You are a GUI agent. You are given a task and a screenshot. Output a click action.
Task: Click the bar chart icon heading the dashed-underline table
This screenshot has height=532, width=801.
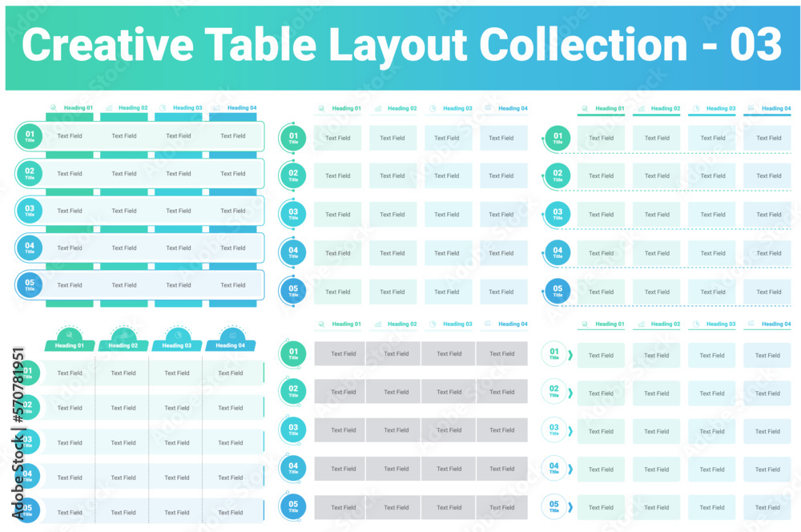(x=641, y=108)
